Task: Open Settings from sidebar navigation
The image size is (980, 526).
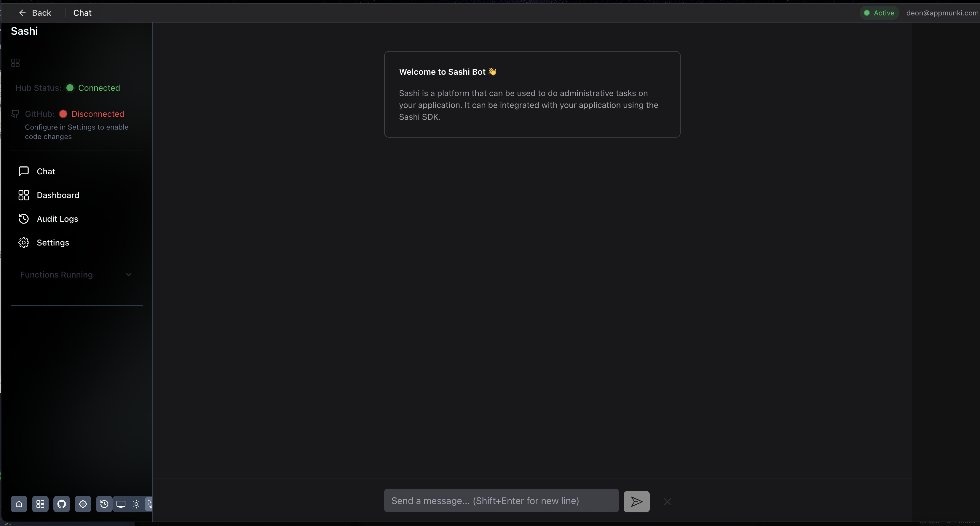Action: coord(53,243)
